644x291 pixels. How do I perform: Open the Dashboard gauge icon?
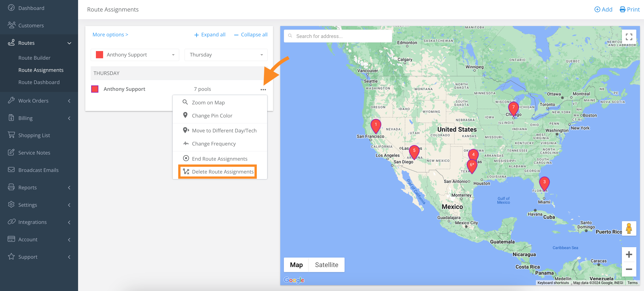[x=11, y=8]
